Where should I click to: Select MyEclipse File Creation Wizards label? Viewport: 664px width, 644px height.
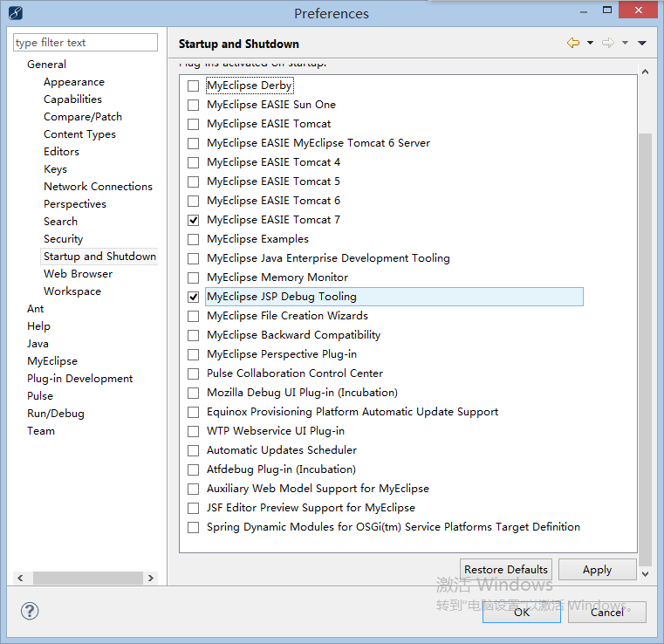[288, 316]
